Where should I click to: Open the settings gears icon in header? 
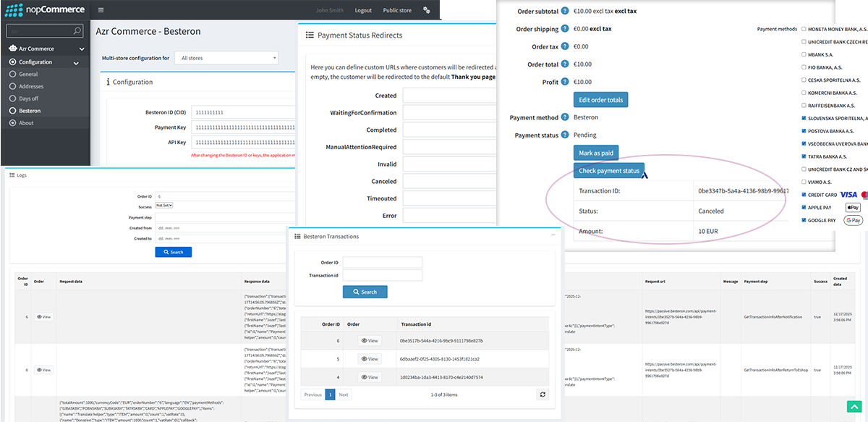pos(427,11)
